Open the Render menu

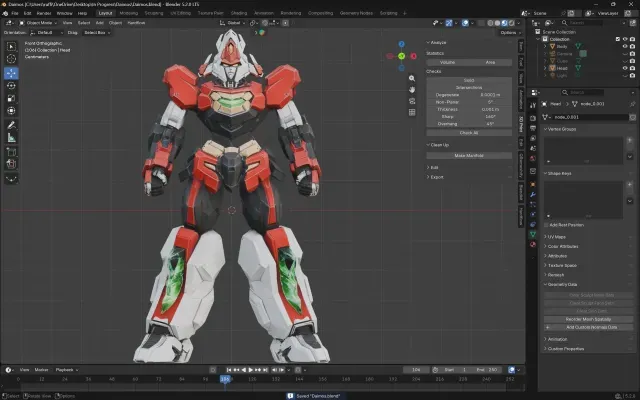click(44, 13)
